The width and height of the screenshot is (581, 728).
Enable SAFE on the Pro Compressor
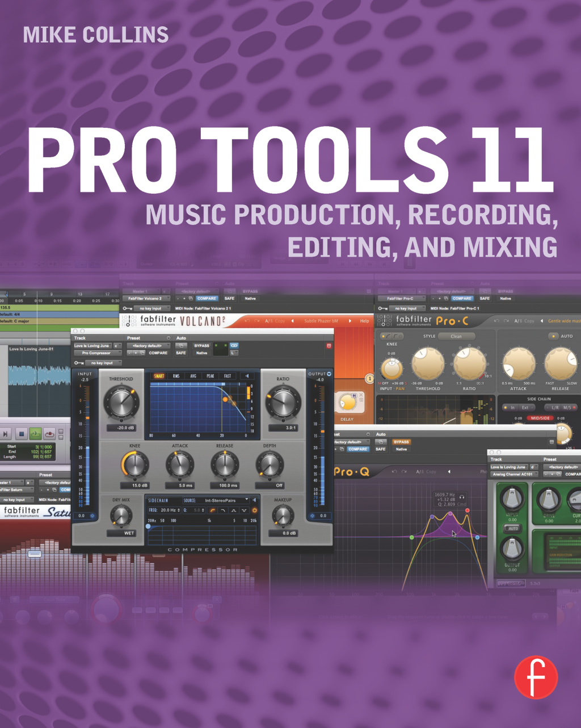pos(180,353)
